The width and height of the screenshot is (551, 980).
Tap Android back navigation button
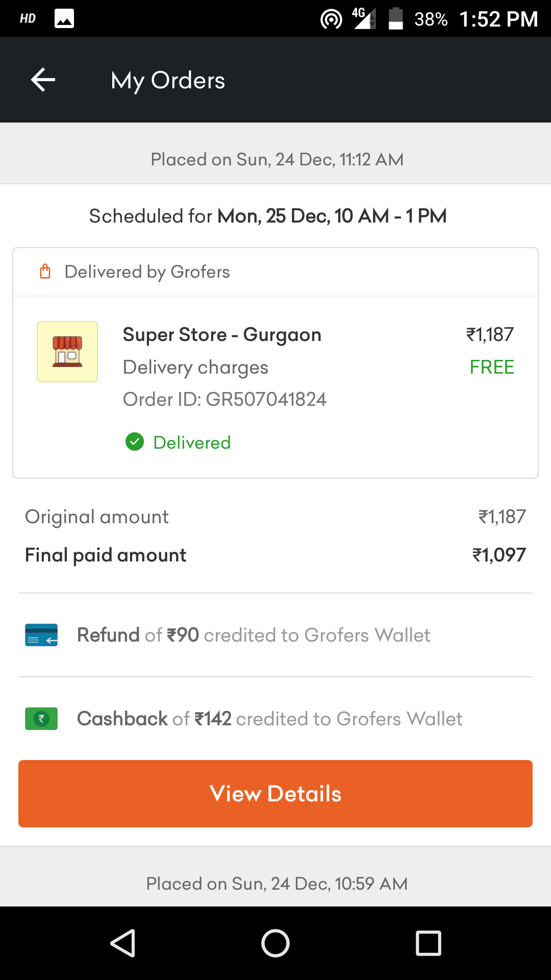(123, 943)
